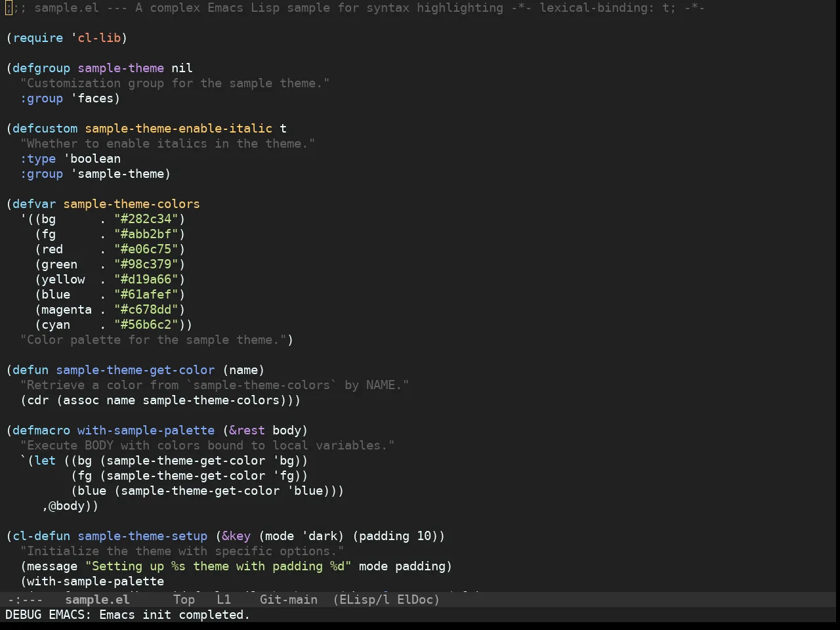Click the "#56b6c2" color string
The width and height of the screenshot is (840, 630).
[x=146, y=325]
